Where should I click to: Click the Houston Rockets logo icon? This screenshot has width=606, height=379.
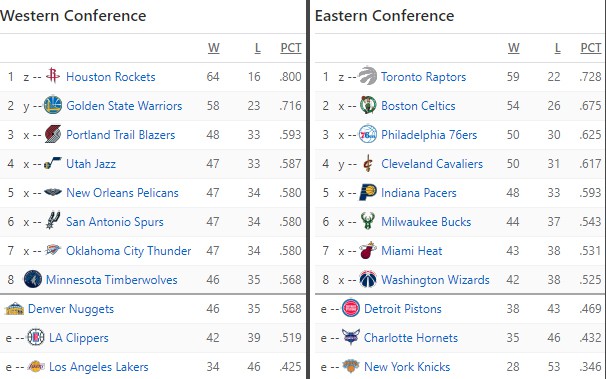pos(53,76)
